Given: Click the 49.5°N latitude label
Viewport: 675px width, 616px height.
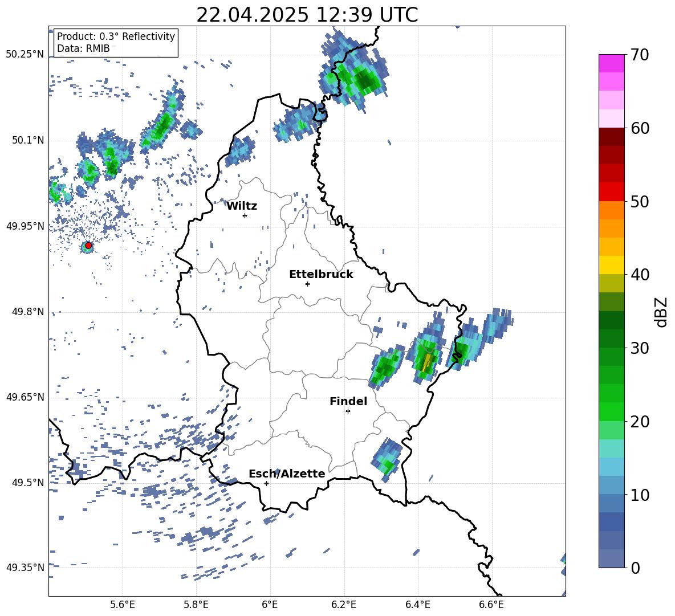Looking at the screenshot, I should click(x=29, y=483).
